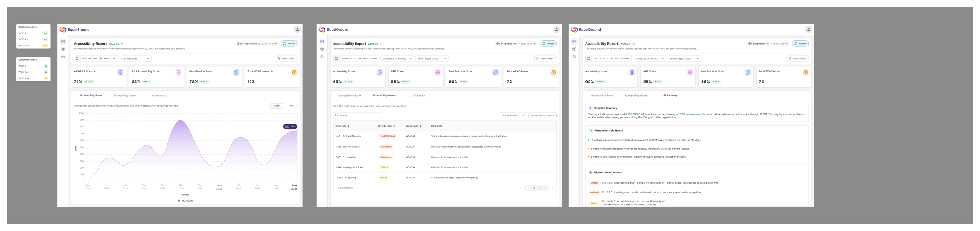Click Export Report in the AI Summary frame
The image size is (980, 231).
click(x=798, y=58)
